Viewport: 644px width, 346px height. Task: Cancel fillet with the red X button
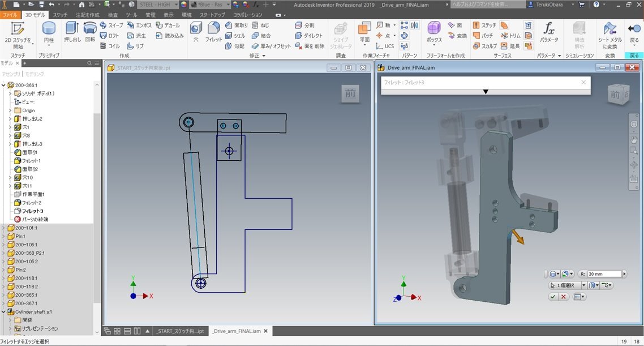[x=564, y=297]
